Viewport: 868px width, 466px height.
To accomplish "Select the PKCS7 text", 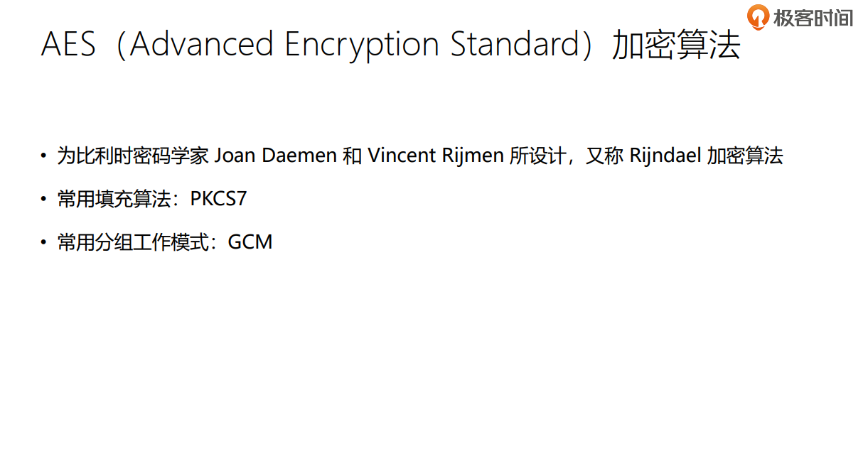I will (218, 199).
